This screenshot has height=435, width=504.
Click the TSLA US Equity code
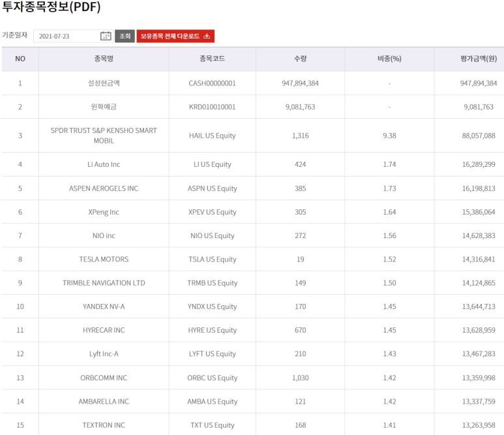tap(212, 259)
